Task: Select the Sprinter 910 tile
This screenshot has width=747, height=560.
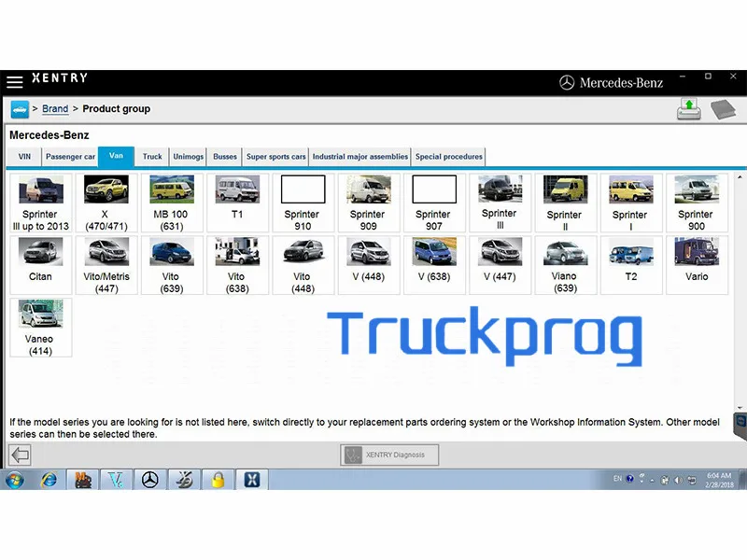Action: pos(303,203)
